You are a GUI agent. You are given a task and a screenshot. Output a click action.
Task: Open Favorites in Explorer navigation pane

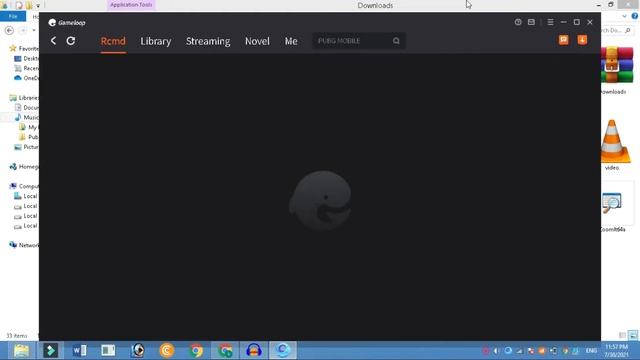pos(24,48)
